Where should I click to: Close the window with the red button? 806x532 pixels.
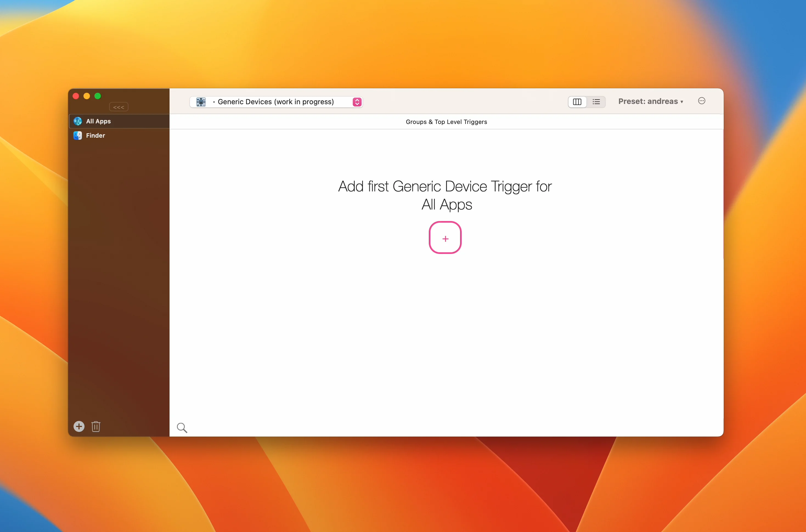click(x=76, y=96)
